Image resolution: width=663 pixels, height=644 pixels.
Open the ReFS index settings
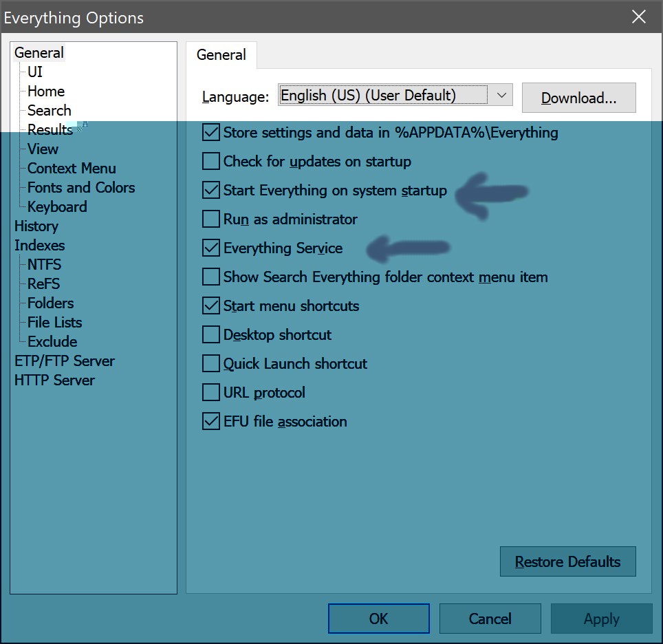[x=43, y=283]
